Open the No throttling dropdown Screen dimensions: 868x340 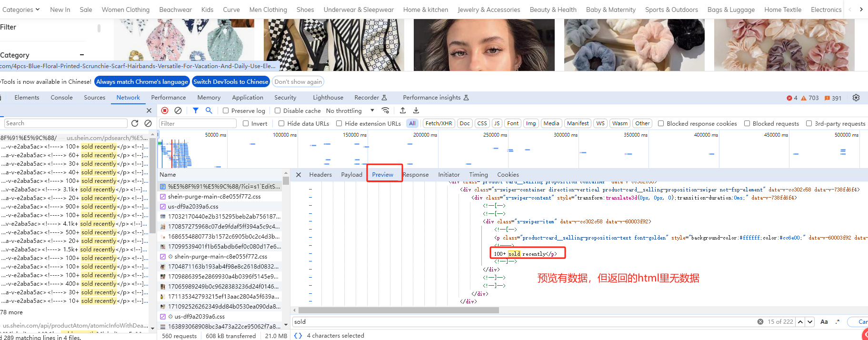coord(350,110)
